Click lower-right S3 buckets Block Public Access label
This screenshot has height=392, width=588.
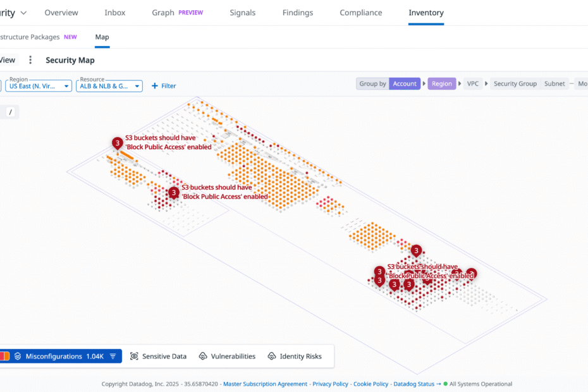430,271
